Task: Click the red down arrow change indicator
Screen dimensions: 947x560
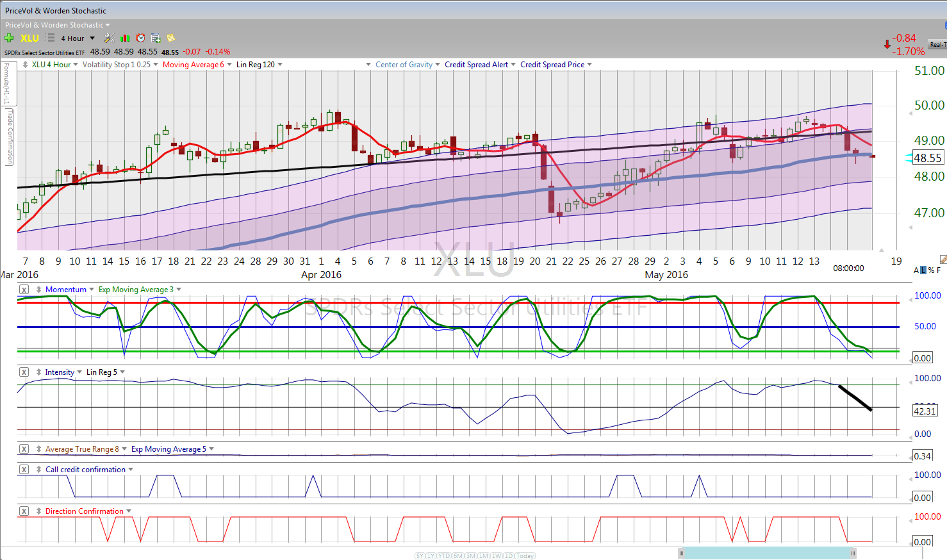Action: (887, 44)
